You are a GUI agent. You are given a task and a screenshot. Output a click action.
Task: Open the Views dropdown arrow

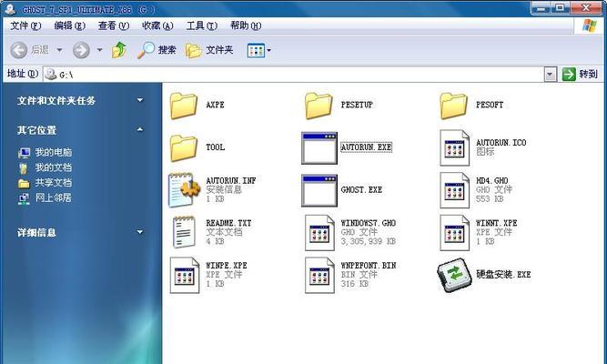click(x=269, y=50)
